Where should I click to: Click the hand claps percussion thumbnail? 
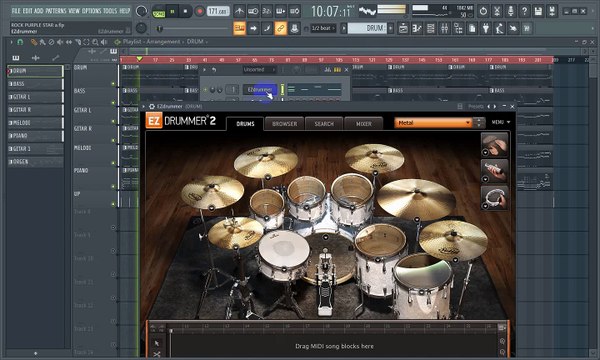click(494, 144)
